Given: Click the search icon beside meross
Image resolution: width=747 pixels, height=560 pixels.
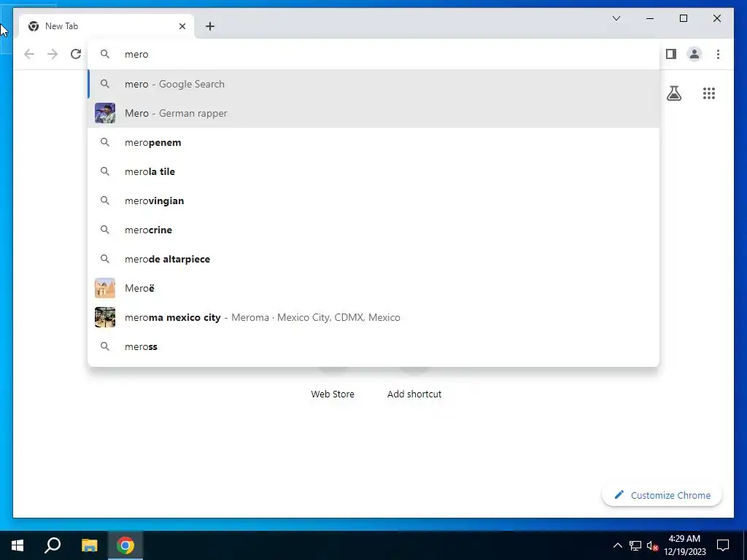Looking at the screenshot, I should [x=105, y=346].
